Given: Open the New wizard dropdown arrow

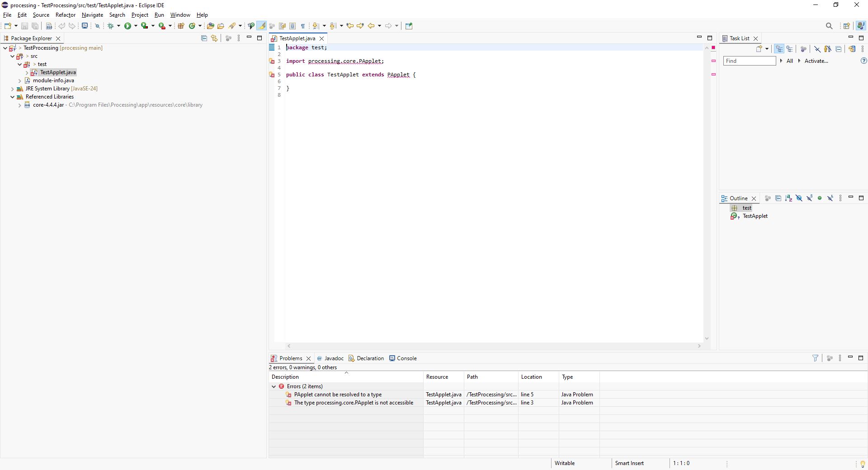Looking at the screenshot, I should coord(16,26).
